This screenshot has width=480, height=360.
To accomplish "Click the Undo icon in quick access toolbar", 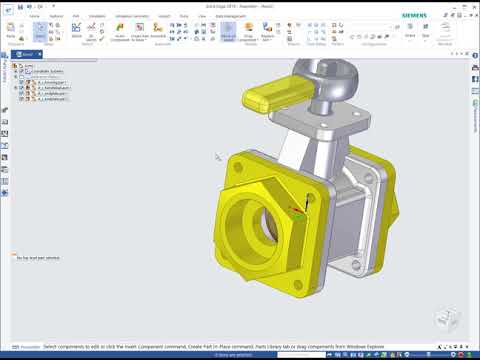I will pyautogui.click(x=30, y=7).
